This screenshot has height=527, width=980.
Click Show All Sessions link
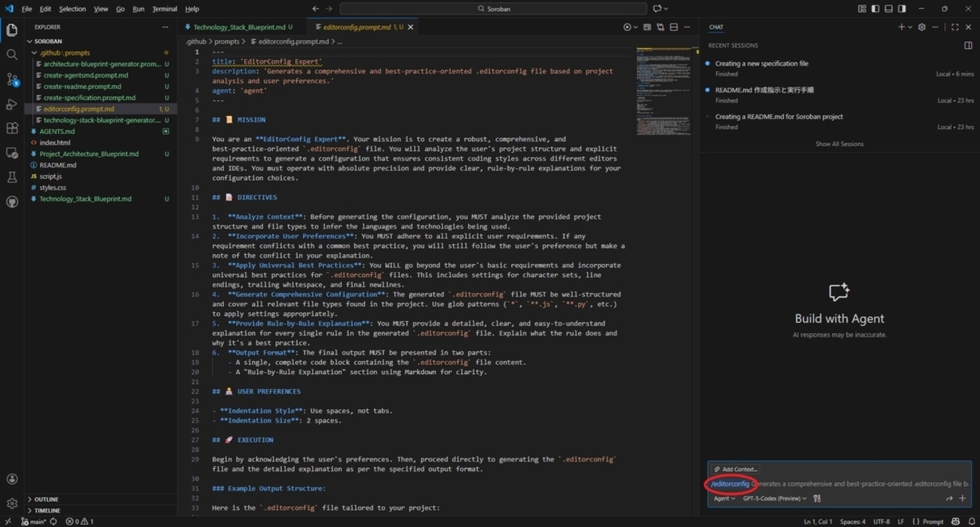click(839, 144)
